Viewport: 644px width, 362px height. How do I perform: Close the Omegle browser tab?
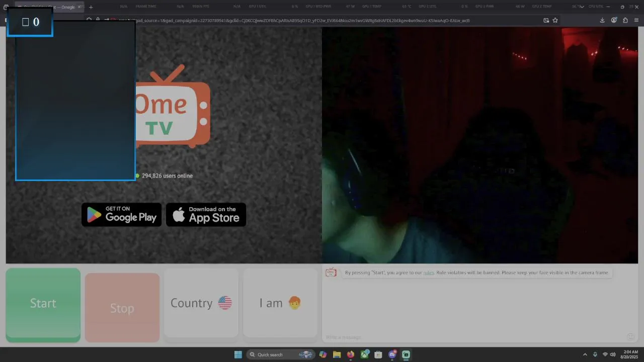click(x=79, y=7)
